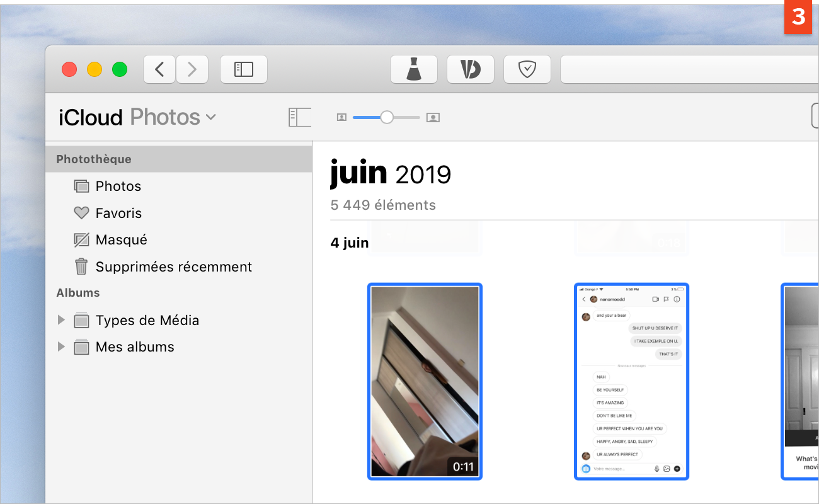Viewport: 819px width, 504px height.
Task: Select the chat conversation screenshot thumbnail
Action: coord(631,381)
